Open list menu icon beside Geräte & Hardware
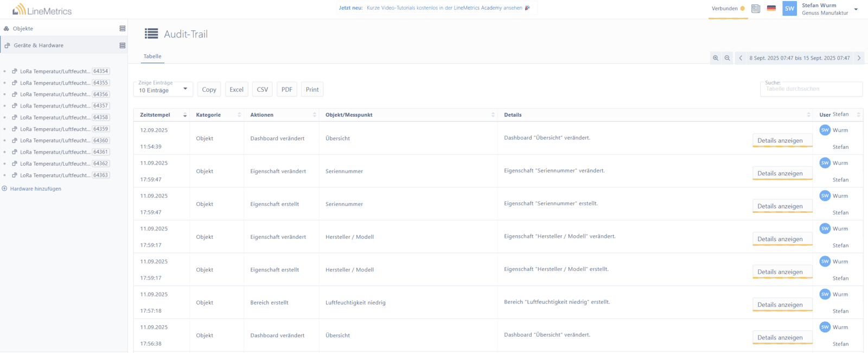 click(122, 46)
